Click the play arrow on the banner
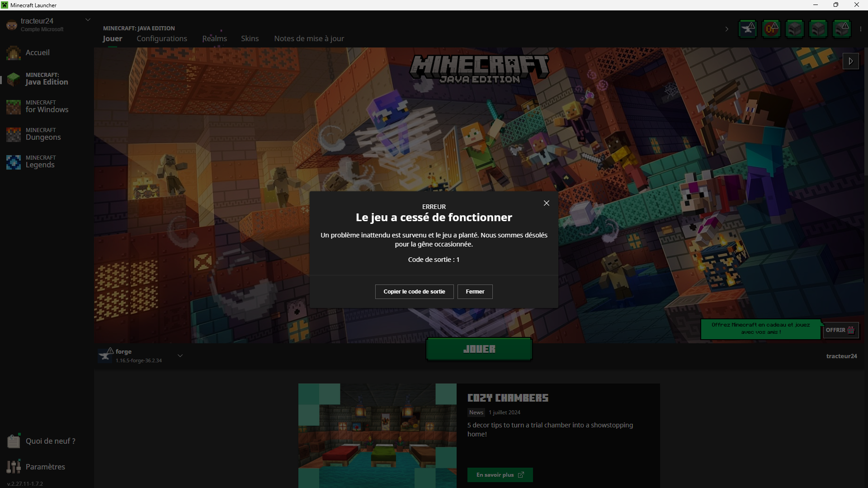 [851, 61]
